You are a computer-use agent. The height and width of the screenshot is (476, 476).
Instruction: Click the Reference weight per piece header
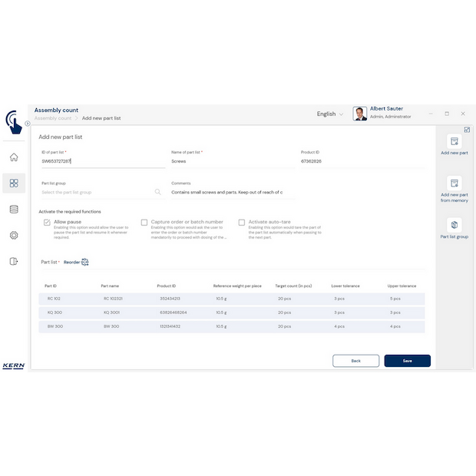[237, 286]
